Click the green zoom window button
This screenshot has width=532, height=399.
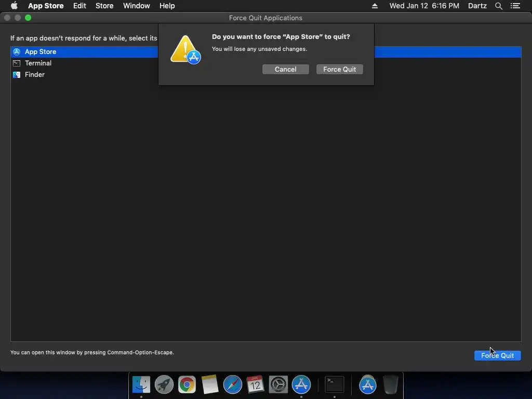point(28,18)
